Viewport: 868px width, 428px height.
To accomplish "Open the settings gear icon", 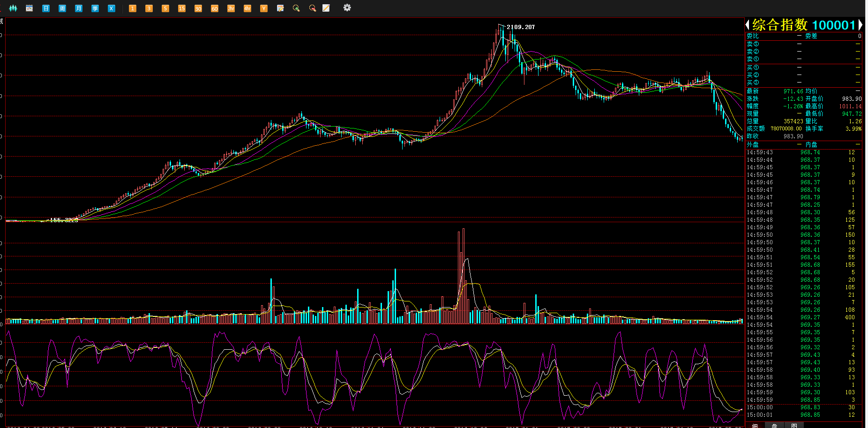I will coord(347,8).
